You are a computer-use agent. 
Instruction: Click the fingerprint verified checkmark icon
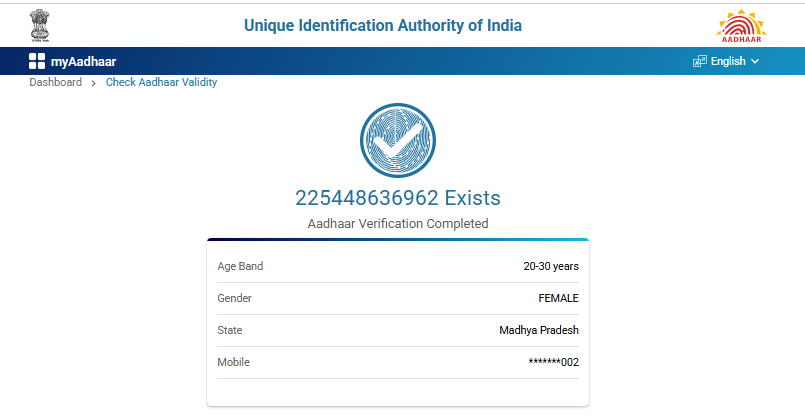(397, 142)
